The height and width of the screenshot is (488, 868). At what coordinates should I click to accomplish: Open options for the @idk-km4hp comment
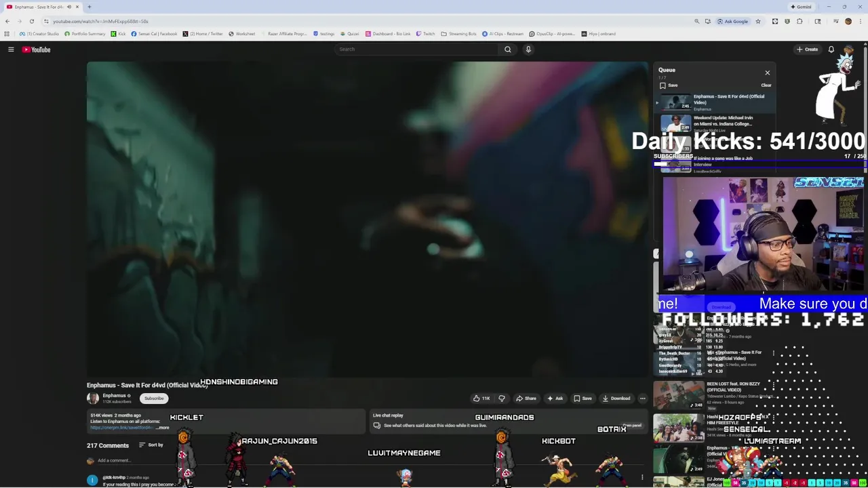[x=642, y=478]
